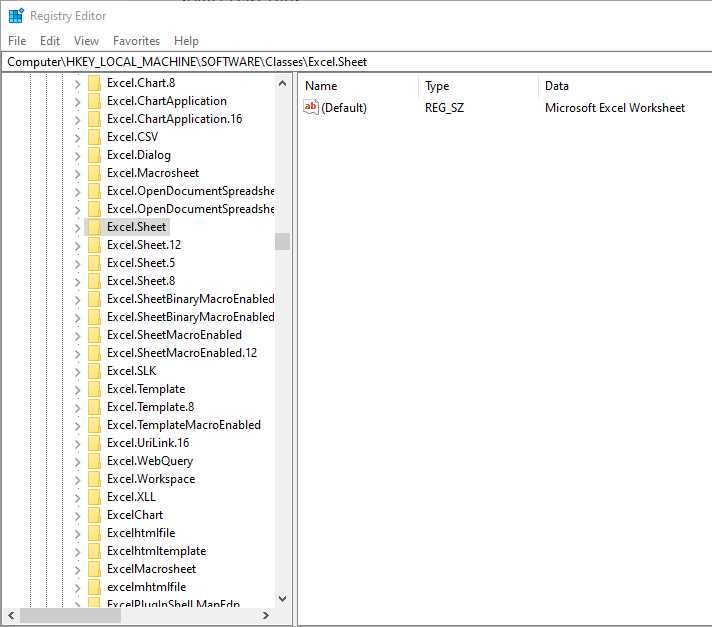Screen dimensions: 712x627
Task: Expand the Excel.WebQuery key
Action: 77,462
